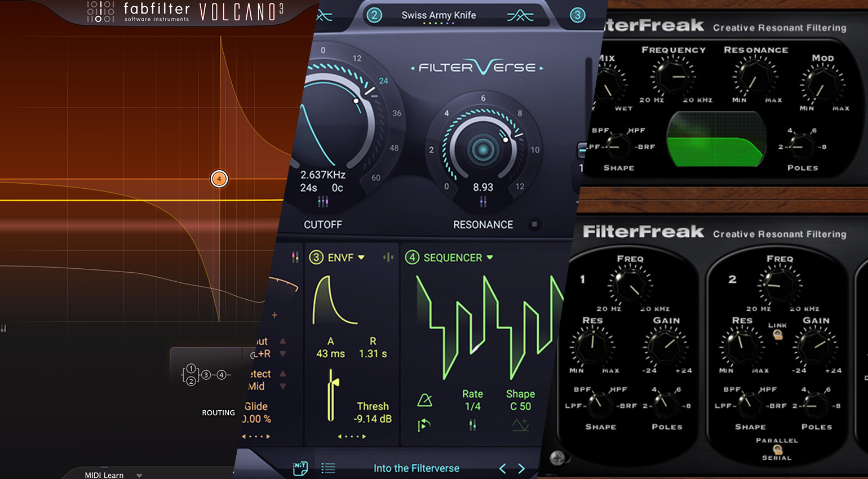Click the waveform shape icon under Shape C 50

pyautogui.click(x=520, y=424)
